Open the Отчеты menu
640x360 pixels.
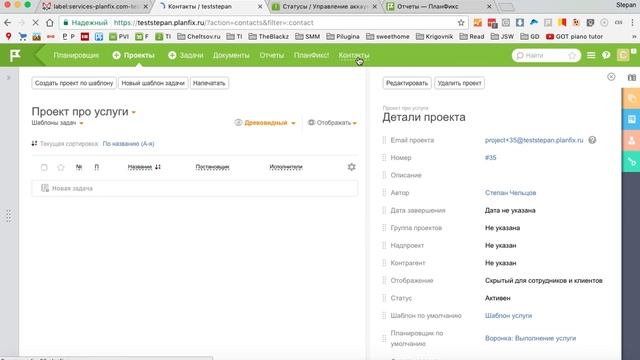271,55
